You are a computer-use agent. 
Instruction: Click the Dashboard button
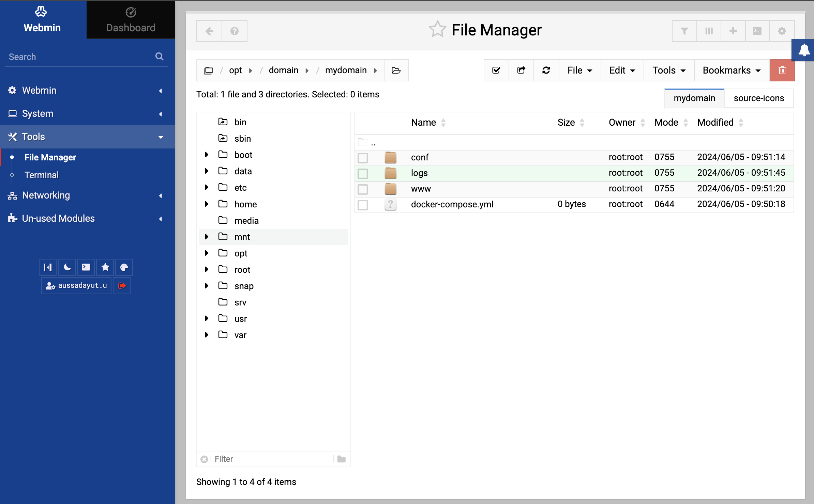click(x=131, y=19)
